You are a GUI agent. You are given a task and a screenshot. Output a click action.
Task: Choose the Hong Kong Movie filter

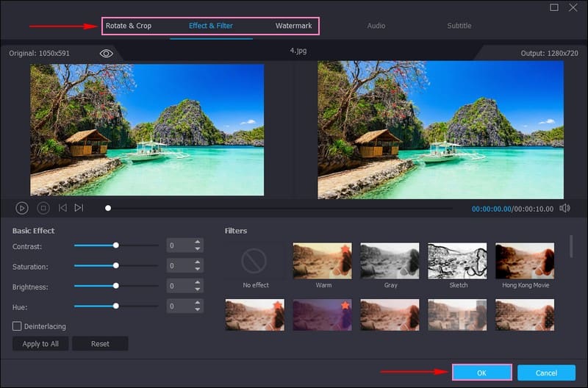click(x=525, y=261)
